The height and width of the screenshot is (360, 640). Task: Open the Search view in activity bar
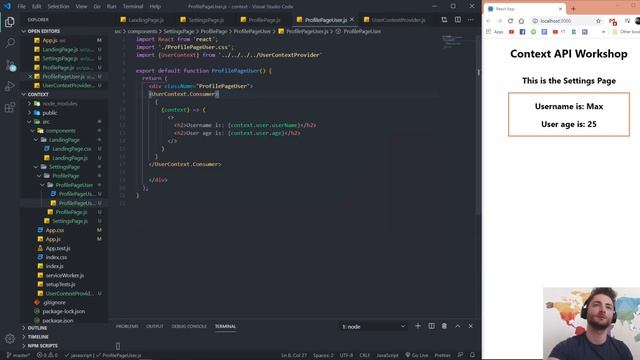coord(10,43)
